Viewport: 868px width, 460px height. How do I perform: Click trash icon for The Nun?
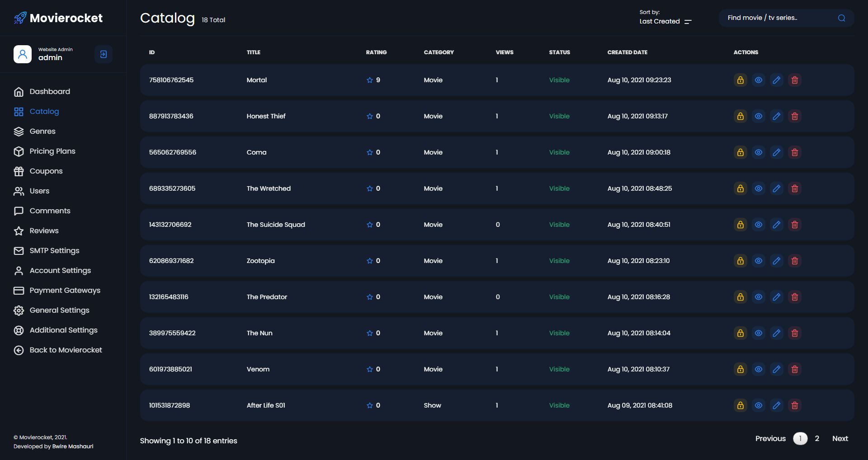(x=794, y=333)
